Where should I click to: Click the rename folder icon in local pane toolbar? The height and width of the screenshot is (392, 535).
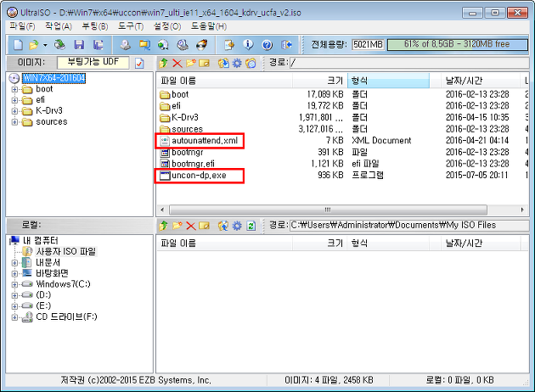[x=204, y=226]
